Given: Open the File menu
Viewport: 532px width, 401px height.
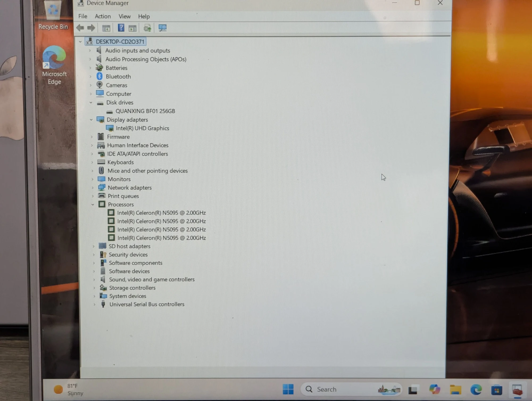Looking at the screenshot, I should pyautogui.click(x=83, y=16).
